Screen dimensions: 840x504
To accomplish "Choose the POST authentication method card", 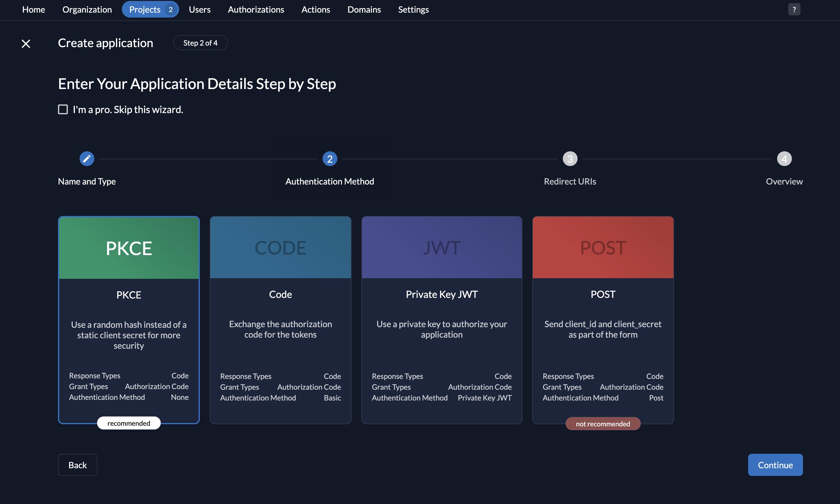I will coord(602,319).
